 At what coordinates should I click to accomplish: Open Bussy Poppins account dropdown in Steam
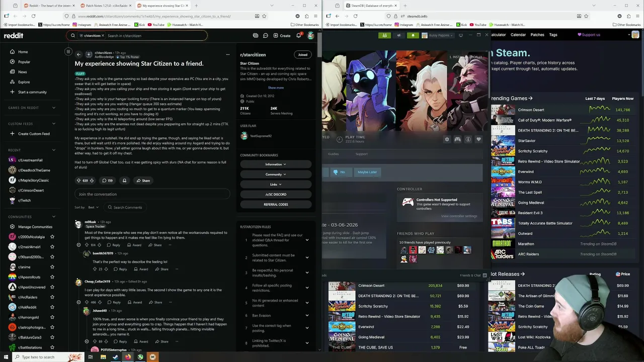click(439, 35)
